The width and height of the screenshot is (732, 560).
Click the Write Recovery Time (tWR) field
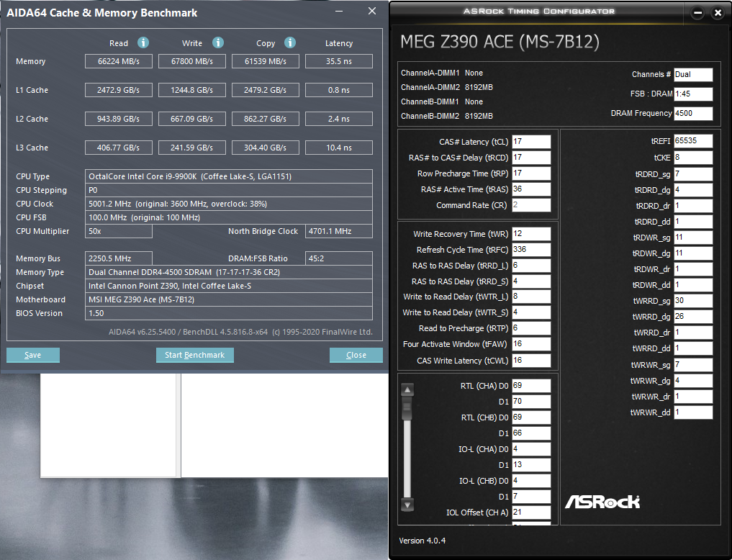[x=531, y=234]
